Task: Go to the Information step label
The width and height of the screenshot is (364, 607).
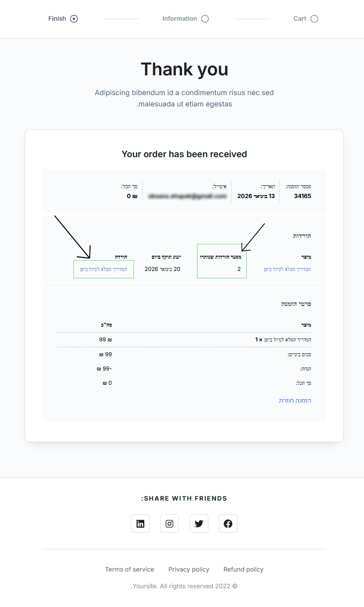Action: pos(179,19)
